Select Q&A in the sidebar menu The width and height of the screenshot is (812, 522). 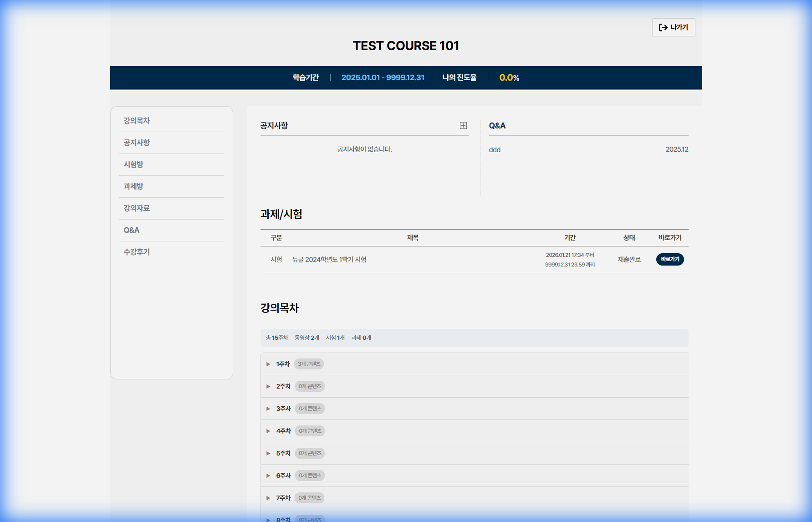132,230
